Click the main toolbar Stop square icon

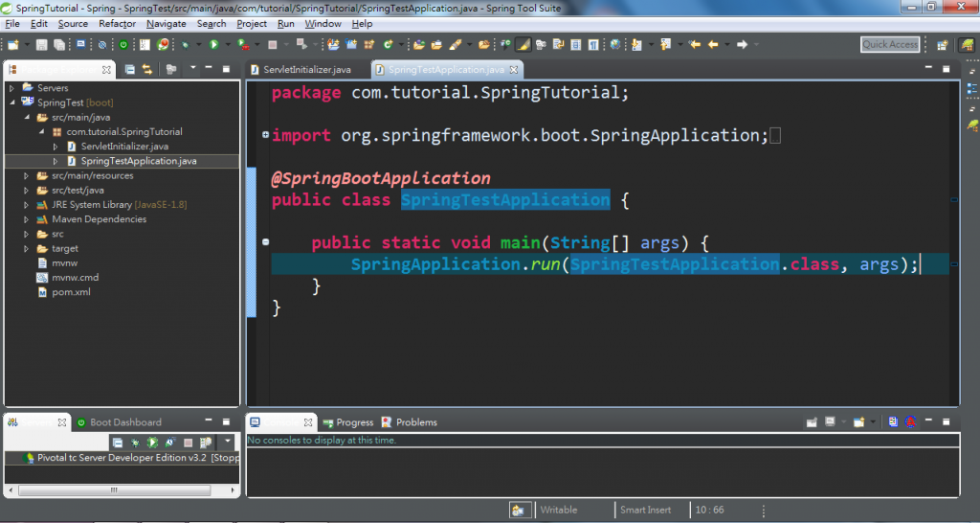click(273, 44)
